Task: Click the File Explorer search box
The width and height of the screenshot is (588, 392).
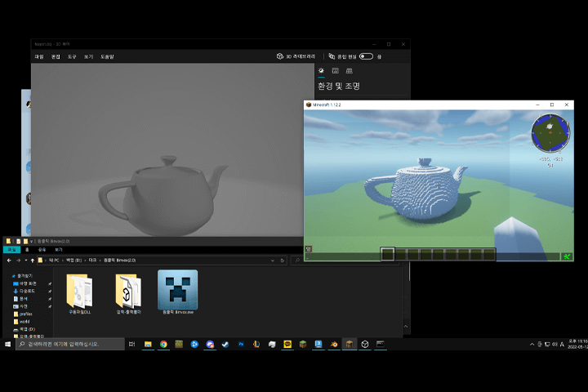Action: [345, 261]
